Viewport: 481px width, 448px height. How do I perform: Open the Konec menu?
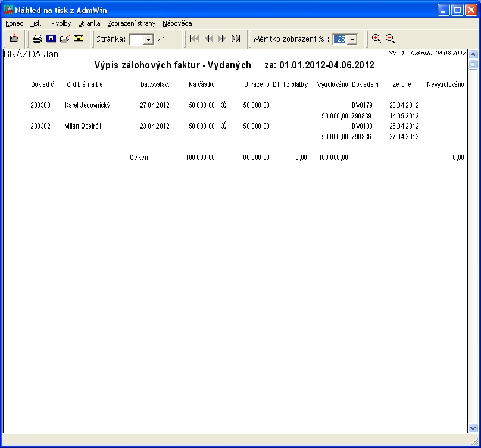point(14,23)
